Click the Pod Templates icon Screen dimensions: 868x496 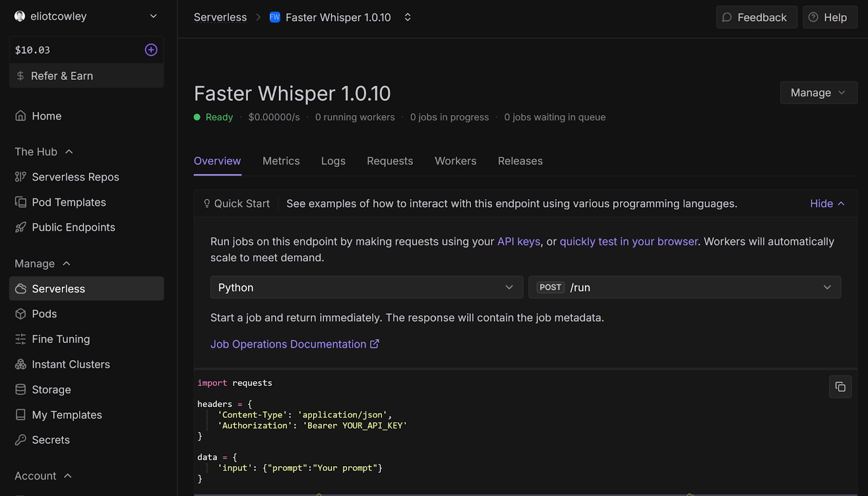click(x=21, y=202)
